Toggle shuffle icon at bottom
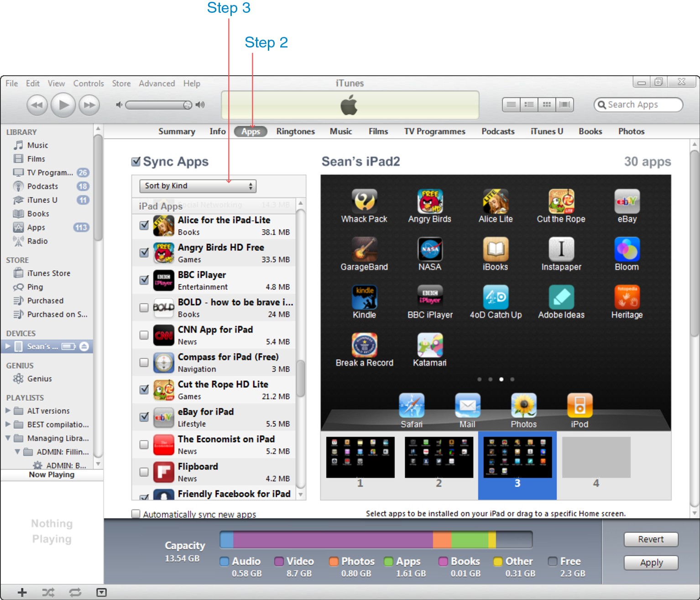 pyautogui.click(x=48, y=592)
